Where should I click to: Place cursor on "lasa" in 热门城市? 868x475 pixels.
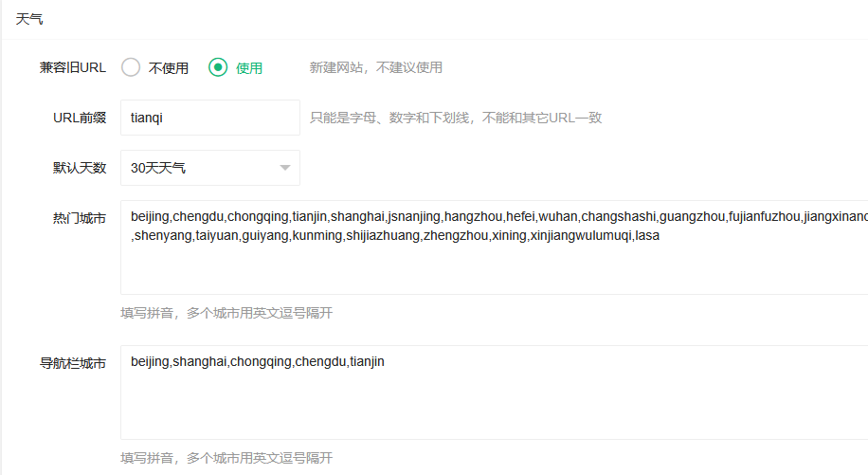(x=647, y=235)
